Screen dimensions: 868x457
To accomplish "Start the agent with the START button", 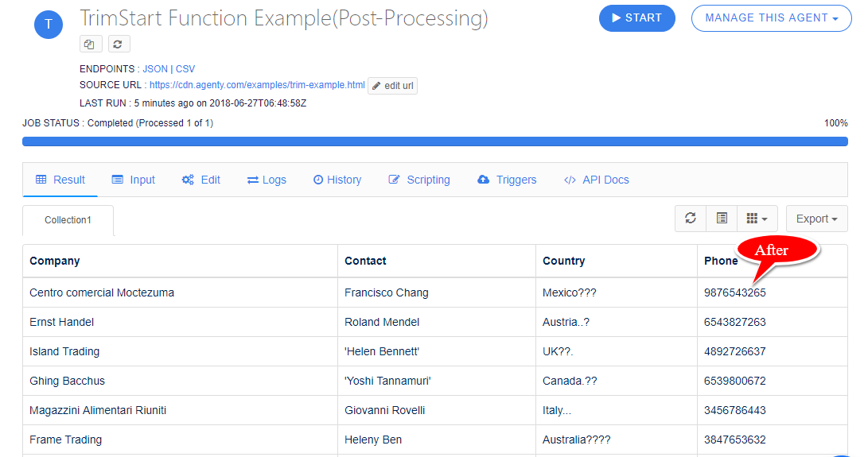I will 637,18.
